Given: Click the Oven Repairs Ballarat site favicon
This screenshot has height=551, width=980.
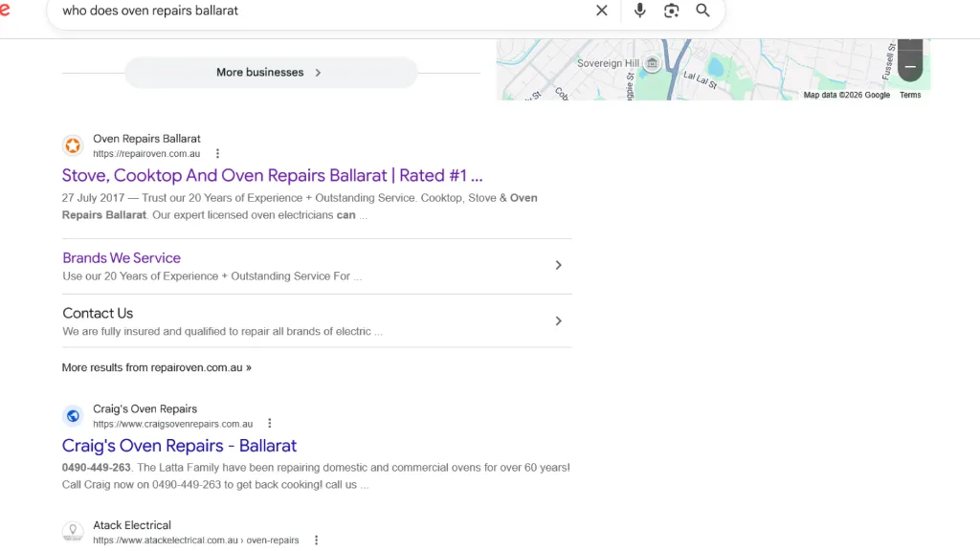Looking at the screenshot, I should (73, 145).
